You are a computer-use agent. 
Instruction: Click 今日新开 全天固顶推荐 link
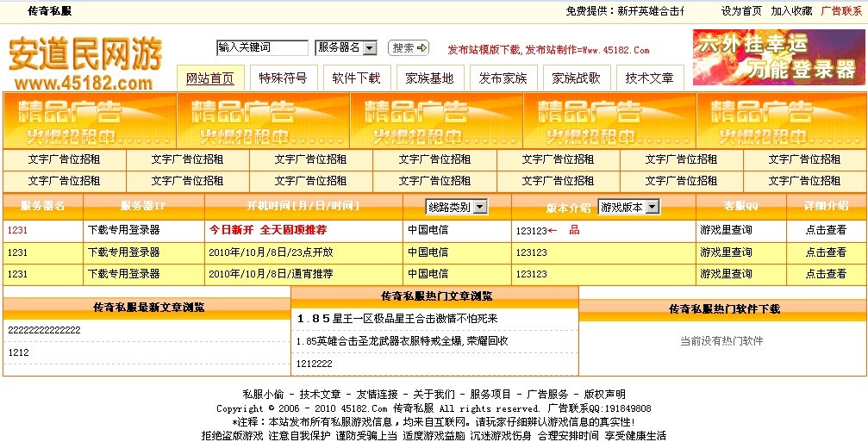coord(267,231)
